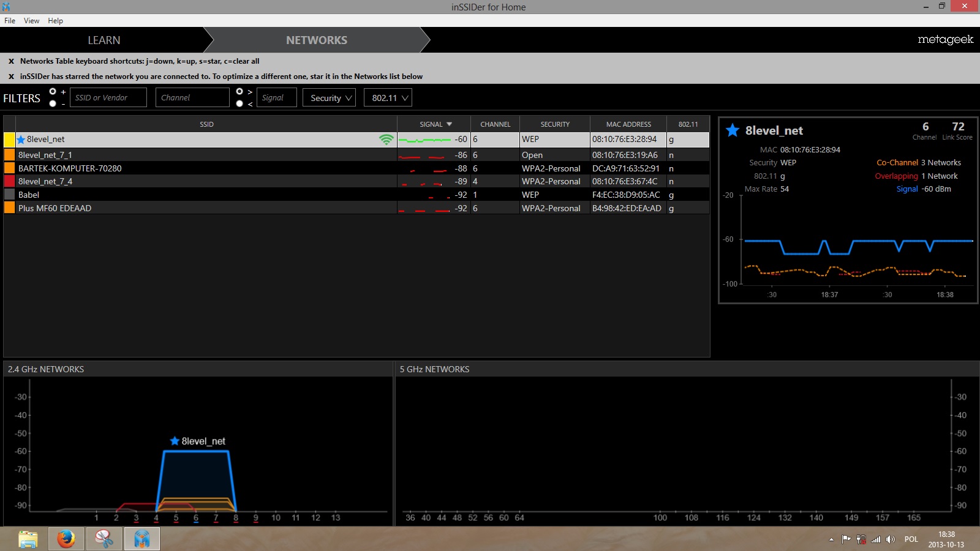The height and width of the screenshot is (551, 980).
Task: Click the Overlapping 1 Network label
Action: tap(916, 176)
